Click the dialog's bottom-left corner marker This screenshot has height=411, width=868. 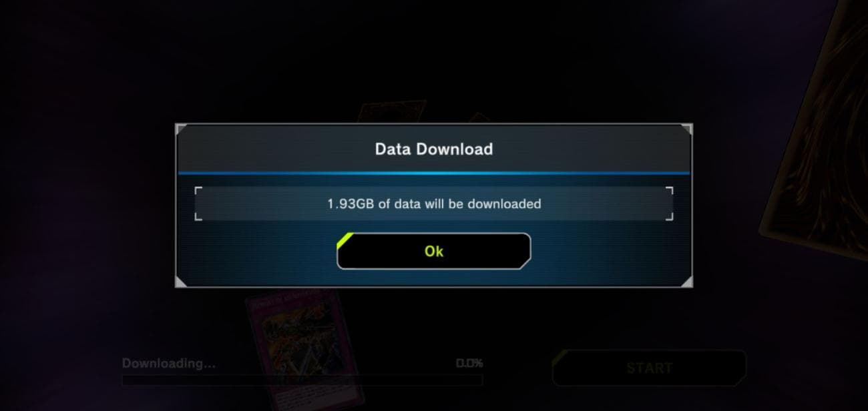click(181, 282)
